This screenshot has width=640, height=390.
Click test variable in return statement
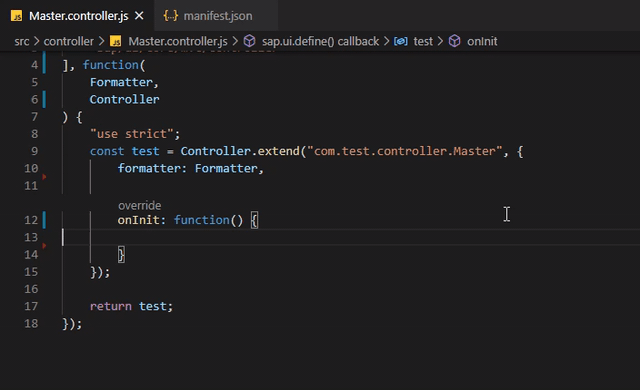point(152,306)
